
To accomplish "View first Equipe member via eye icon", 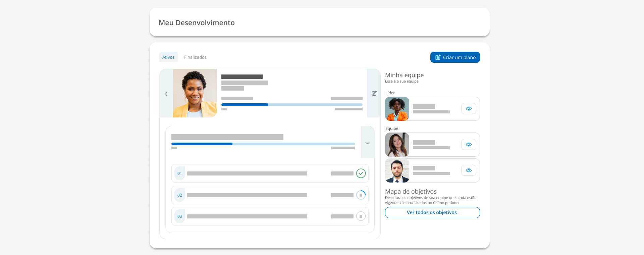I will (469, 145).
